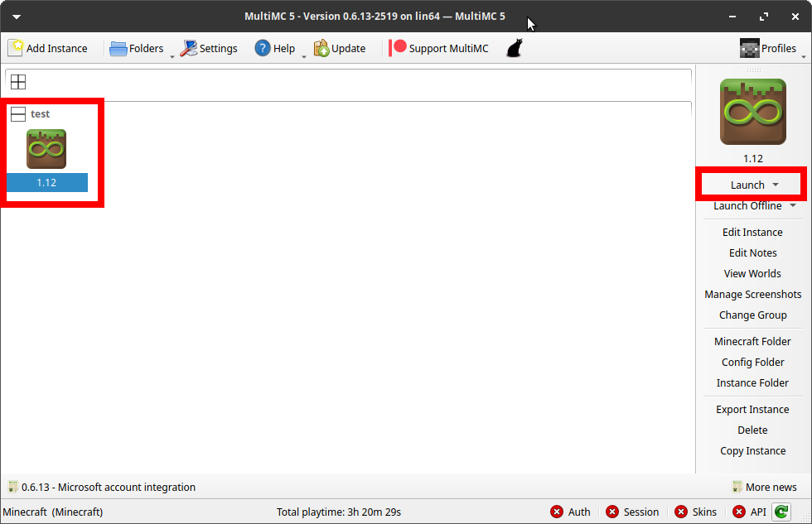Click the Total playtime status text
Viewport: 812px width, 524px height.
[339, 512]
